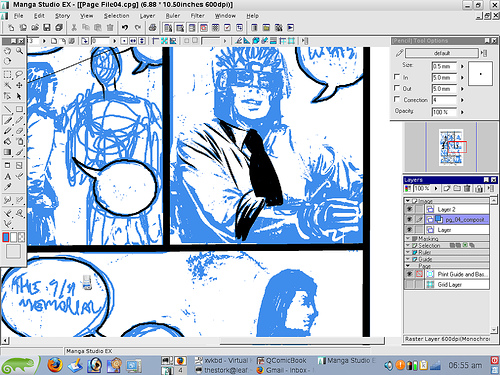Launch Firefox from the panel
Screen dimensions: 500x375
(x=55, y=365)
